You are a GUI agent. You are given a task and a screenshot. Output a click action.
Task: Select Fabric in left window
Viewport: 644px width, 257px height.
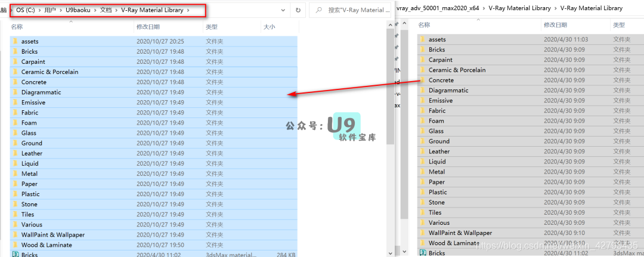[30, 113]
